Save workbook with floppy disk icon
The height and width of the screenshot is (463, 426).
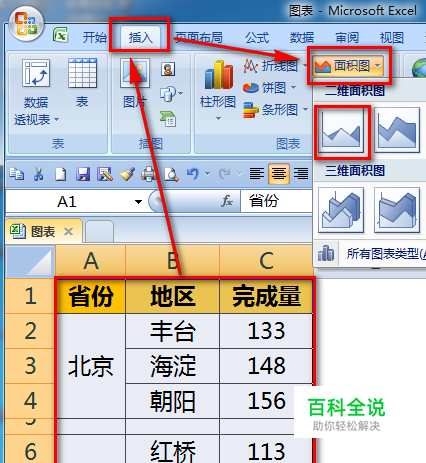point(83,174)
